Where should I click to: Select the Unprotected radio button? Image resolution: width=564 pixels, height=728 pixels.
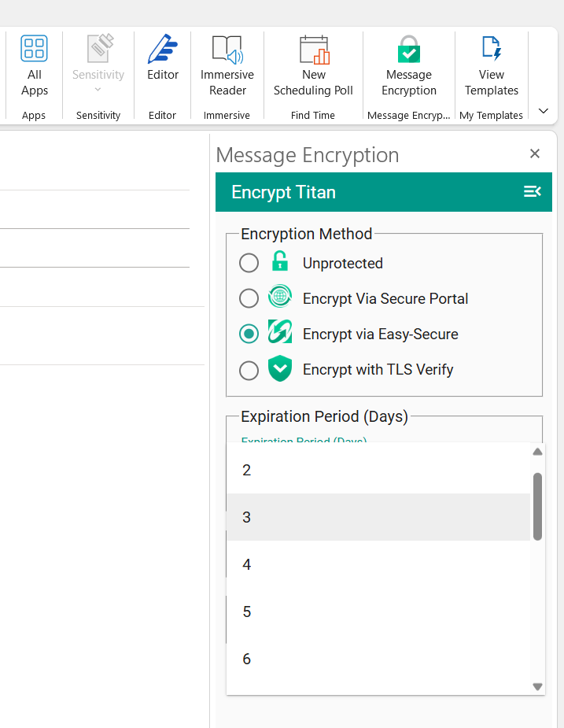tap(249, 263)
